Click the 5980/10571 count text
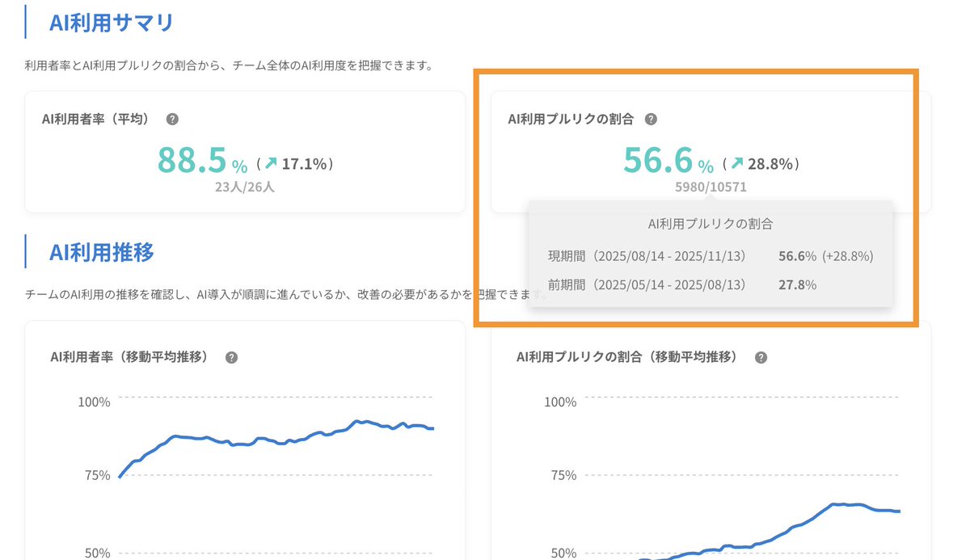 (x=711, y=187)
